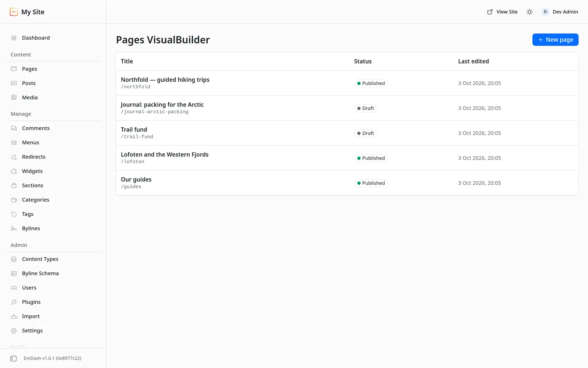Click Published badge in Our guides row
588x368 pixels.
(371, 183)
